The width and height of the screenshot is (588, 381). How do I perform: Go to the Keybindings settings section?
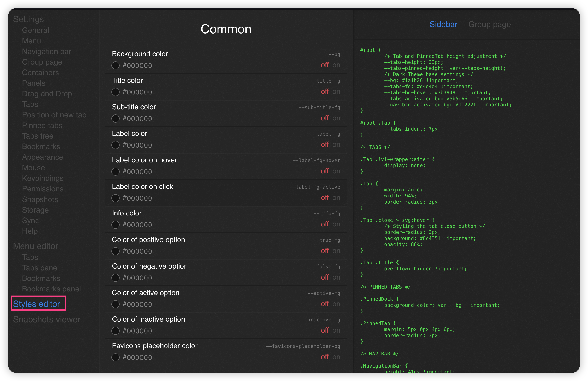tap(43, 178)
